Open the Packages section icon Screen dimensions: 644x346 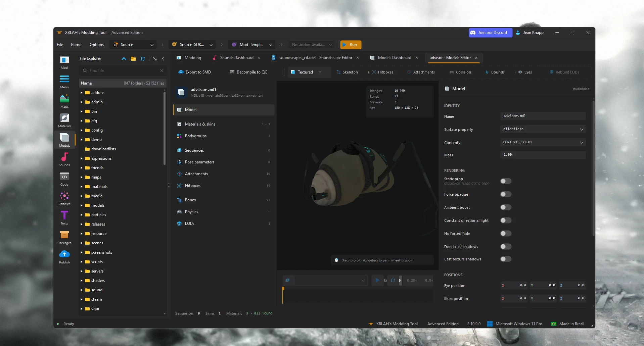pyautogui.click(x=64, y=238)
